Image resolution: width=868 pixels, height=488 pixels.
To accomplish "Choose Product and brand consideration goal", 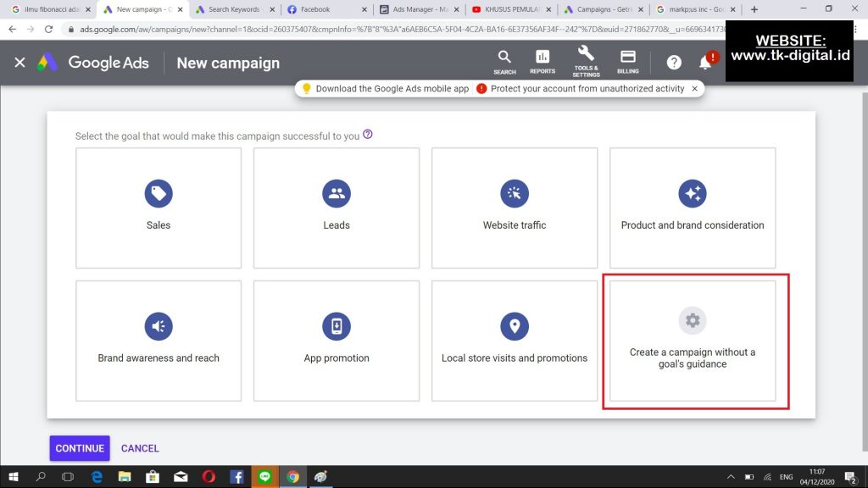I will (693, 208).
